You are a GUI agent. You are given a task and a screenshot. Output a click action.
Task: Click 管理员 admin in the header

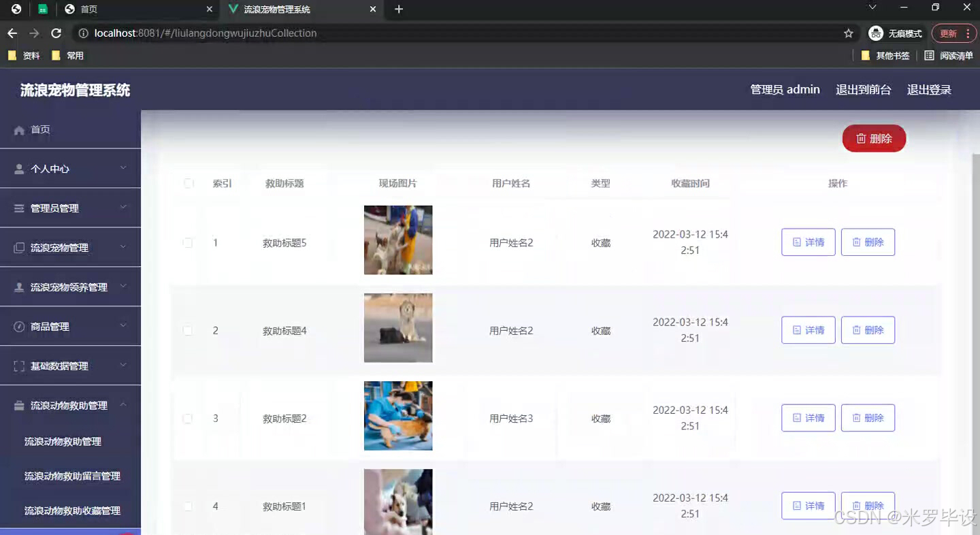tap(785, 90)
